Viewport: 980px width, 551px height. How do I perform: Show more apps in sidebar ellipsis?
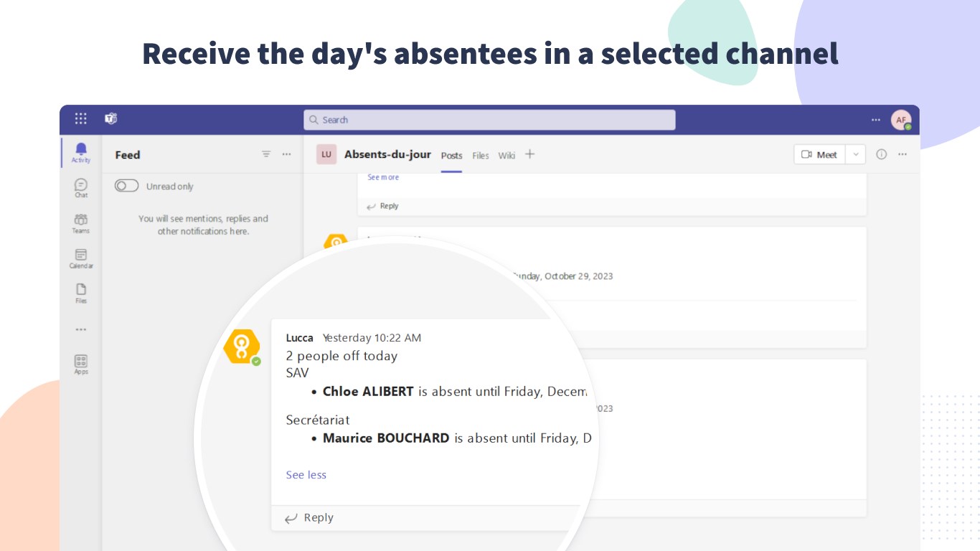pyautogui.click(x=81, y=329)
